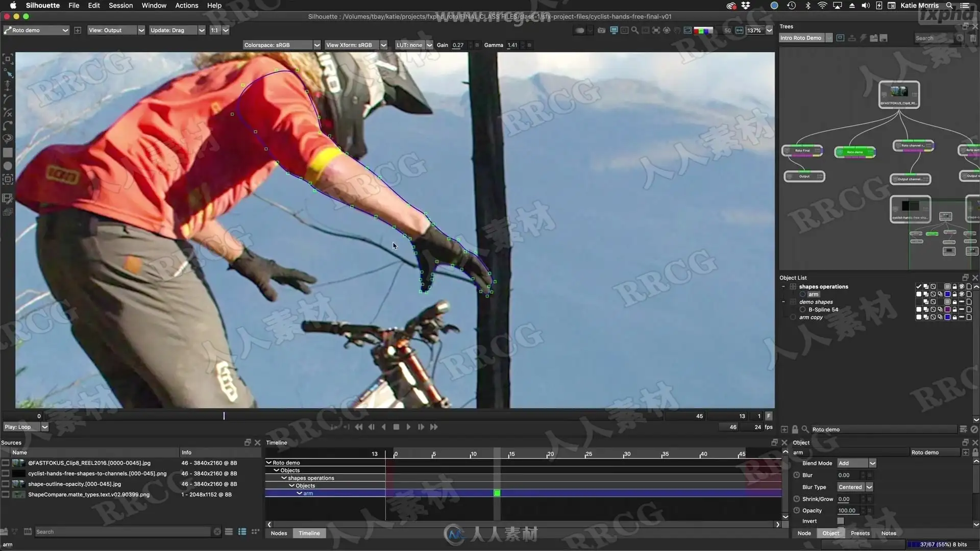Viewport: 980px width, 551px height.
Task: Open the Blend Mode Add dropdown
Action: pos(856,463)
